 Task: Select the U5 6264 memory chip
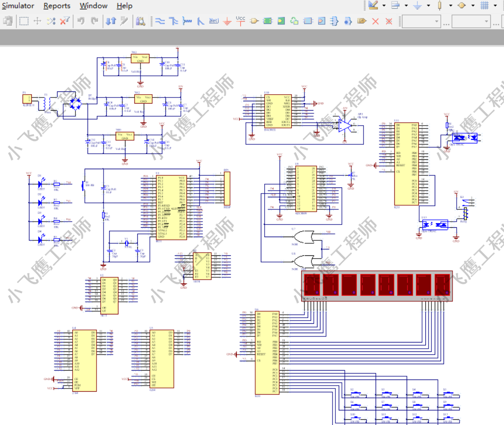click(162, 359)
